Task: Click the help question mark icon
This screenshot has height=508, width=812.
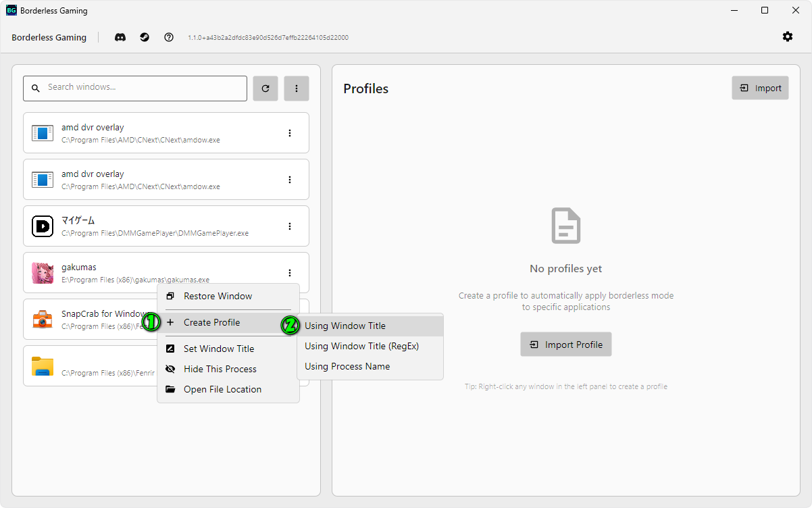Action: pyautogui.click(x=169, y=37)
